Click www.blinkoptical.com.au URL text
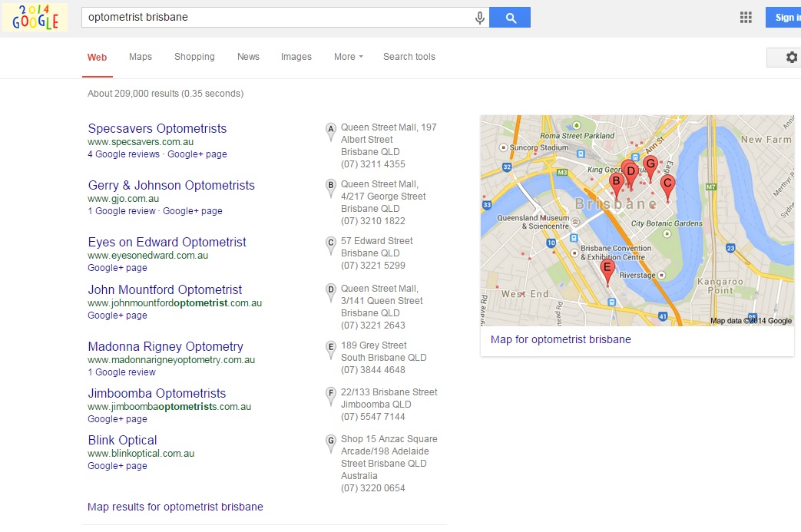The height and width of the screenshot is (532, 801). (x=141, y=454)
